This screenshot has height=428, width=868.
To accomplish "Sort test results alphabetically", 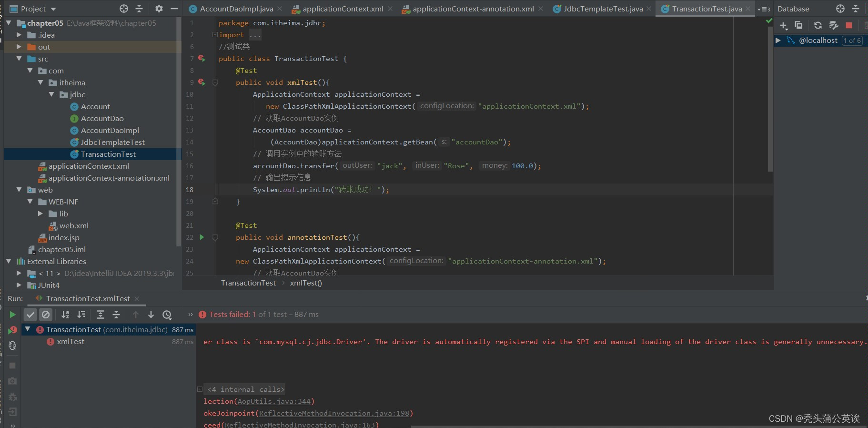I will [x=65, y=315].
